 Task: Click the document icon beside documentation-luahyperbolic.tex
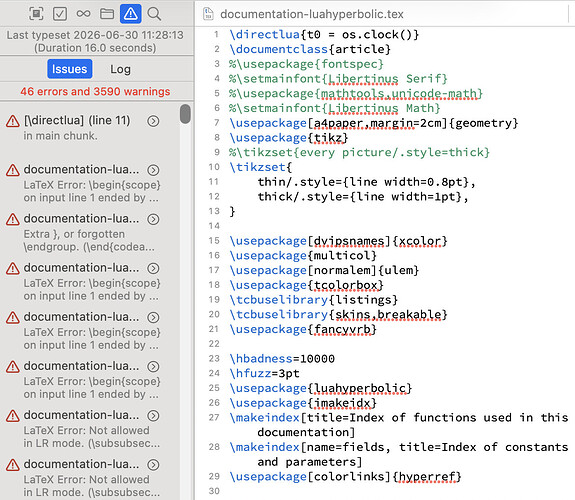[208, 14]
